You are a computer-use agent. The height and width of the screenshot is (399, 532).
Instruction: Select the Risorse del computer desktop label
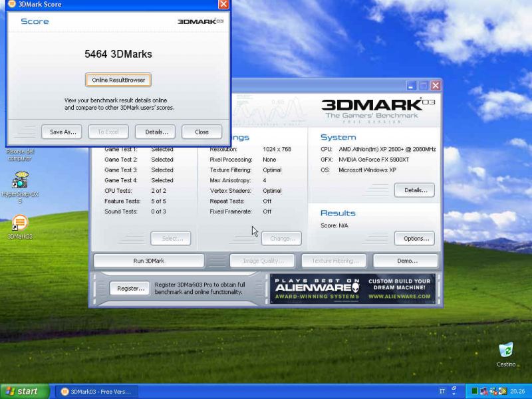[20, 155]
